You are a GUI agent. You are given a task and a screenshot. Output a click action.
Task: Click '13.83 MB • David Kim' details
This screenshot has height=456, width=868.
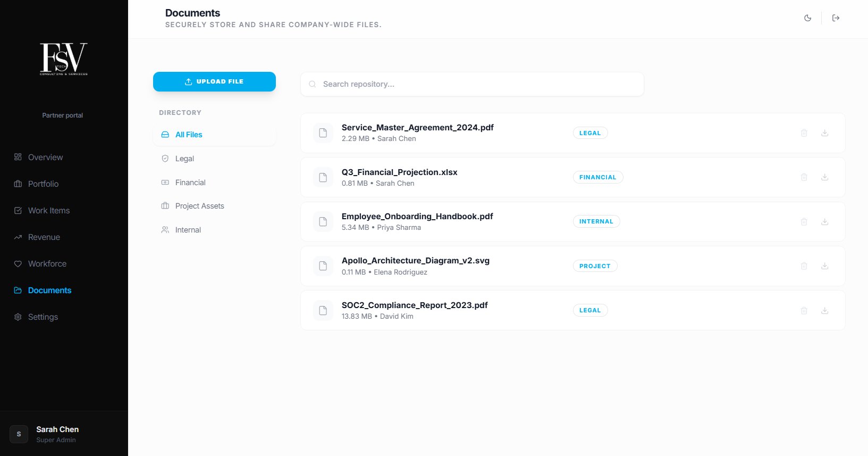tap(377, 317)
